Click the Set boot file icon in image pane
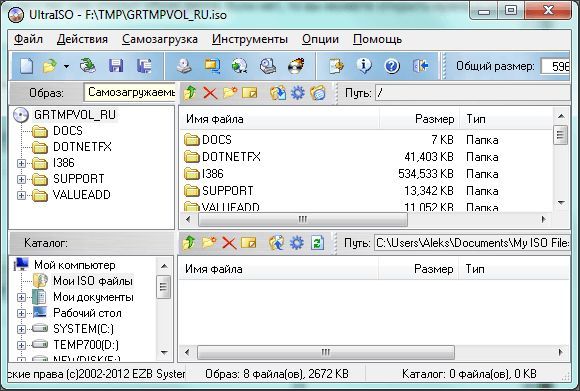 click(318, 93)
